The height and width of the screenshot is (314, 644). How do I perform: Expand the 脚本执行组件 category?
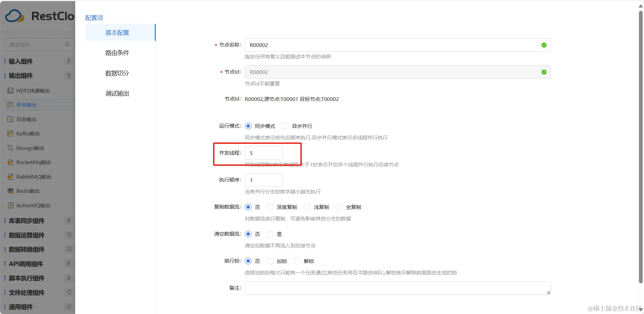pos(27,278)
